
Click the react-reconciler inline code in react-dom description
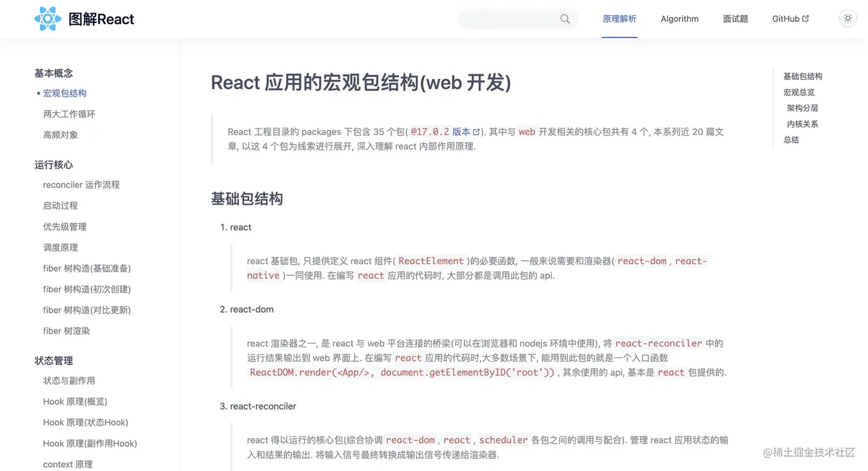(658, 343)
